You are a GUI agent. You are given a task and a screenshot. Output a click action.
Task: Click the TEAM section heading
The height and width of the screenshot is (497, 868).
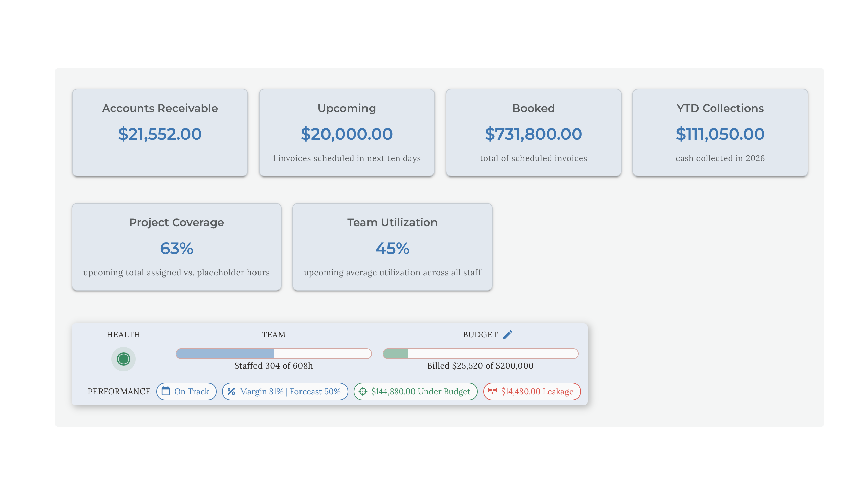[x=273, y=334]
